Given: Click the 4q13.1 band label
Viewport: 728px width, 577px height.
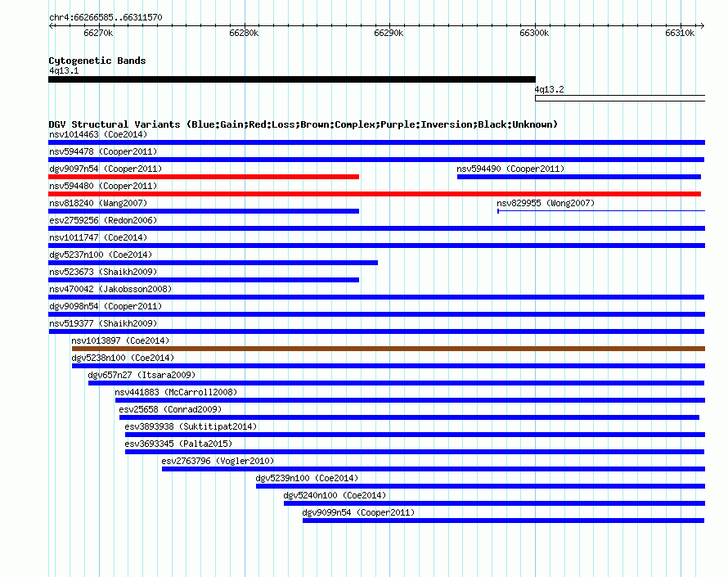Looking at the screenshot, I should click(64, 70).
